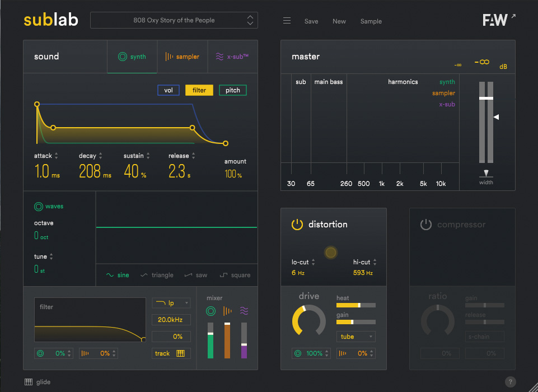
Task: Click the filter amount 100% value
Action: pyautogui.click(x=233, y=174)
